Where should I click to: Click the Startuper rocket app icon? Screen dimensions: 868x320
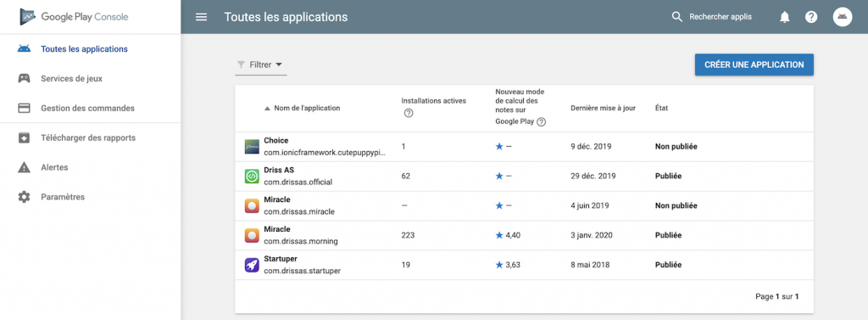(252, 265)
